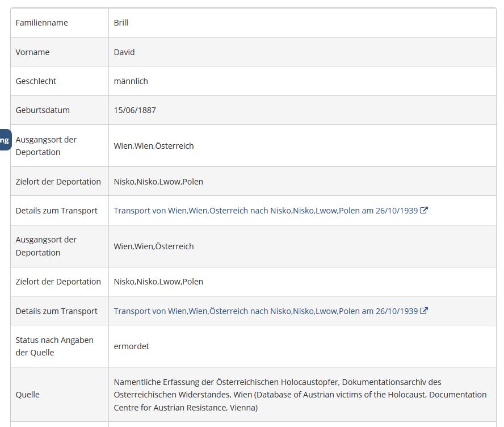Click the Quelle label cell
The width and height of the screenshot is (504, 427).
[x=28, y=395]
